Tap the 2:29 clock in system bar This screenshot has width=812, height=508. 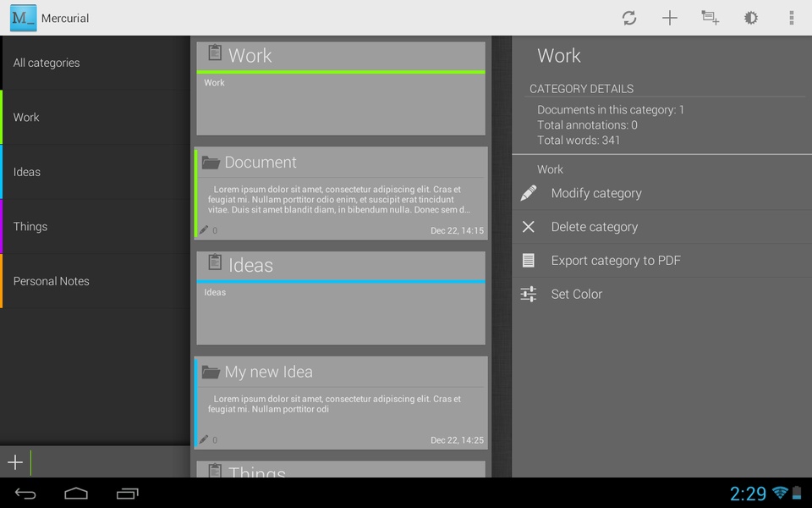748,494
